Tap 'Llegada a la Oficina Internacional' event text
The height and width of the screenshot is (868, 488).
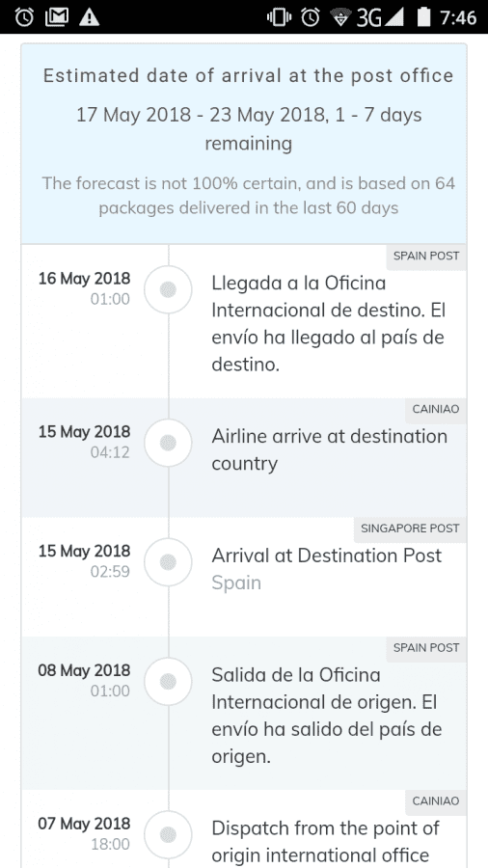(328, 323)
